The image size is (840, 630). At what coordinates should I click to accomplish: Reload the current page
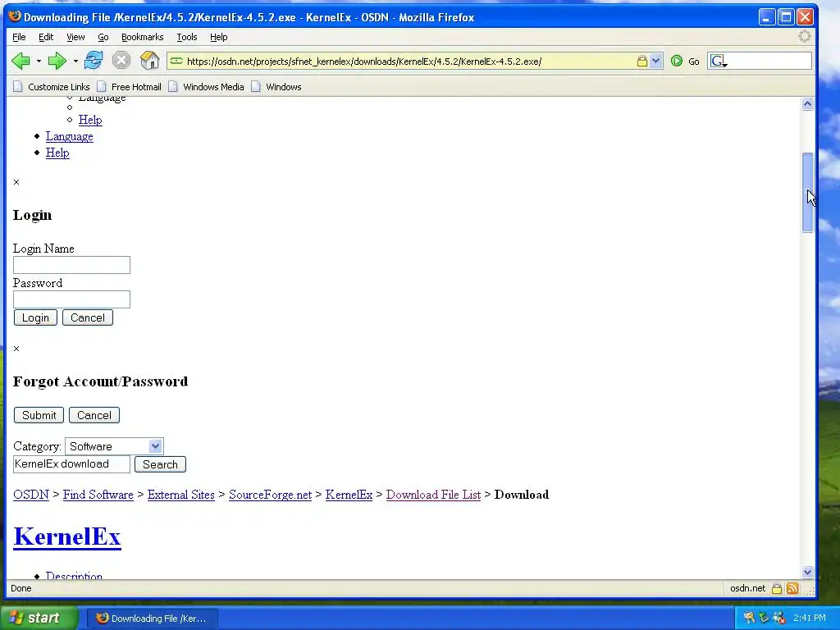pyautogui.click(x=94, y=61)
